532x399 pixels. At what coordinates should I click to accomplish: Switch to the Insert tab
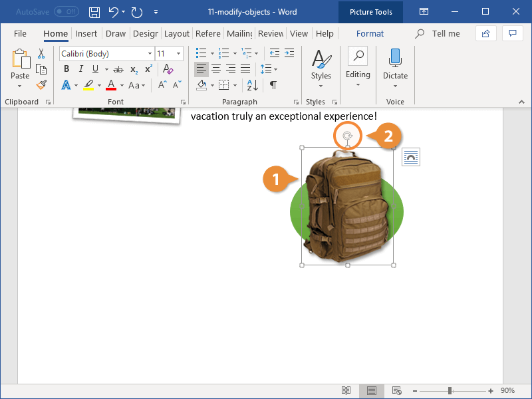tap(86, 34)
